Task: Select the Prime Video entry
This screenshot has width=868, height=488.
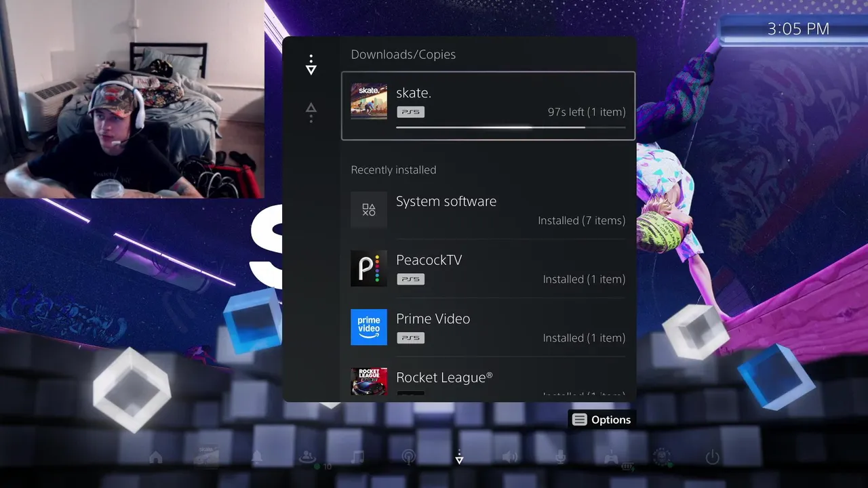Action: [x=488, y=327]
